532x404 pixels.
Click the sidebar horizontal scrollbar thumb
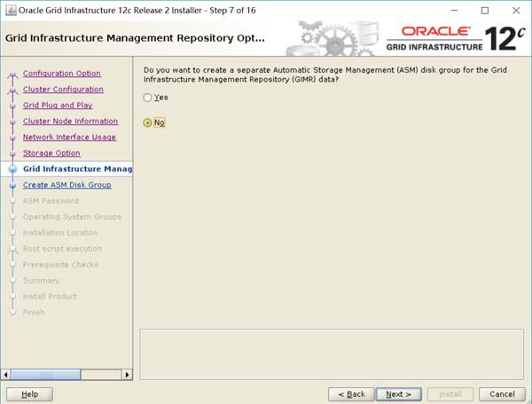[x=46, y=375]
